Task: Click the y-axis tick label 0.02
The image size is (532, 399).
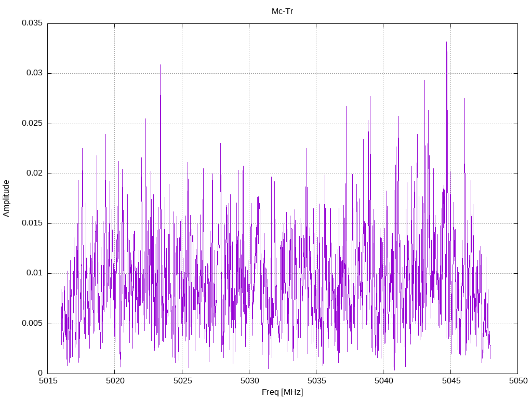Action: 35,174
